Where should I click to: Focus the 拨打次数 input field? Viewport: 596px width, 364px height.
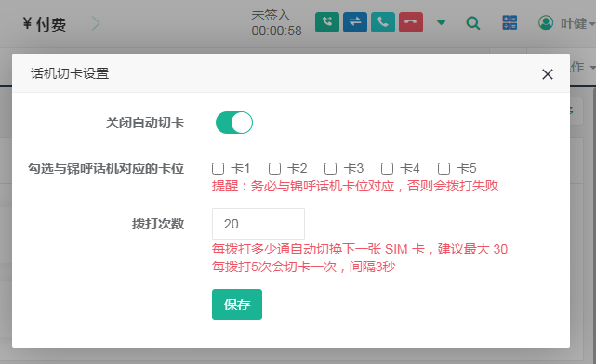click(258, 224)
